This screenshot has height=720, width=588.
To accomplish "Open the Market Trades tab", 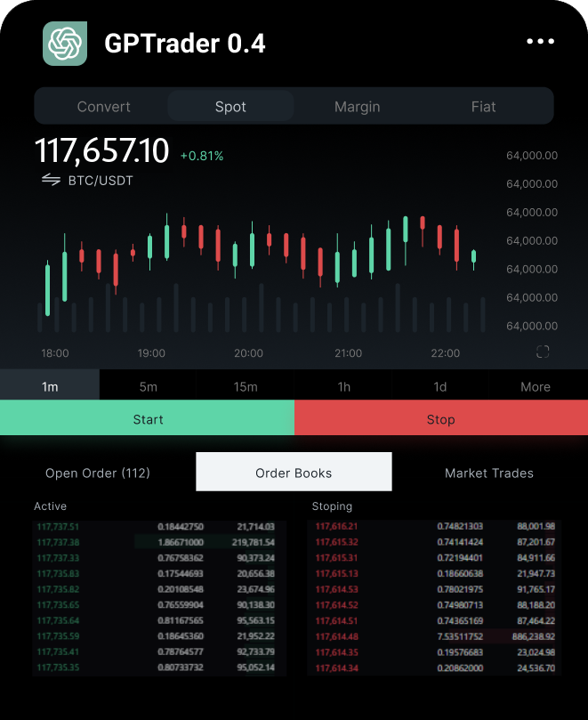I will point(489,473).
